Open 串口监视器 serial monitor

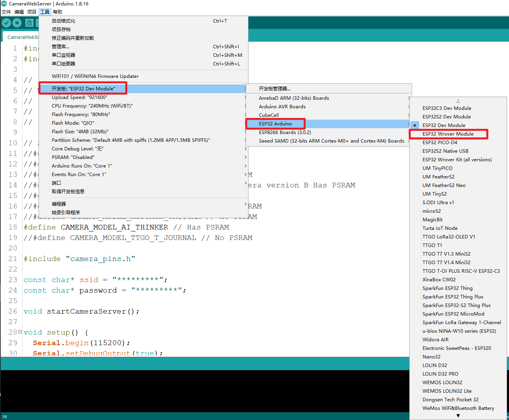click(143, 55)
